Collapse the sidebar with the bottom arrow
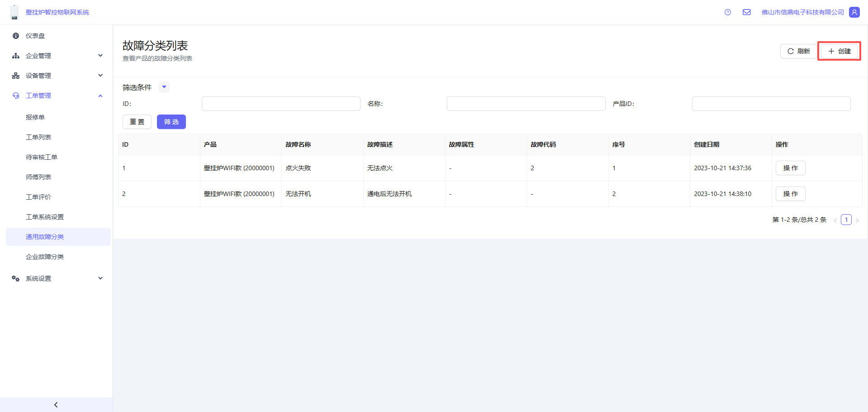Viewport: 868px width, 412px height. coord(56,405)
